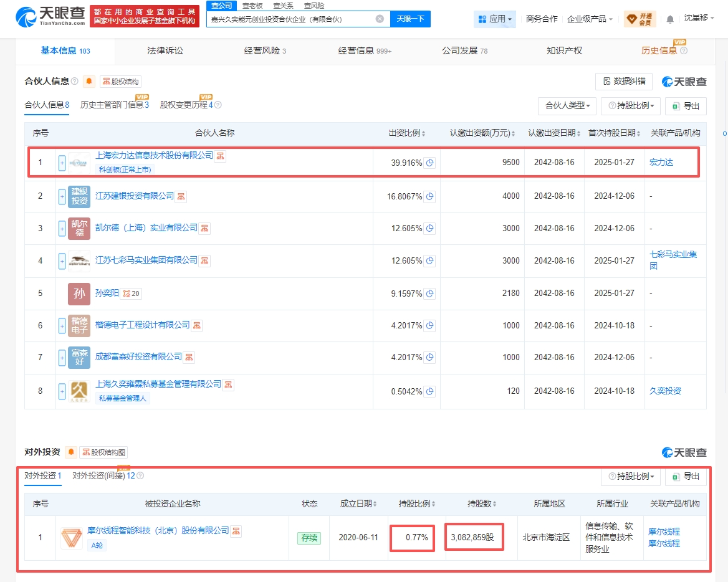Open the 对外投资(间接) sub-tab
Screen dimensions: 728x582
coord(103,475)
